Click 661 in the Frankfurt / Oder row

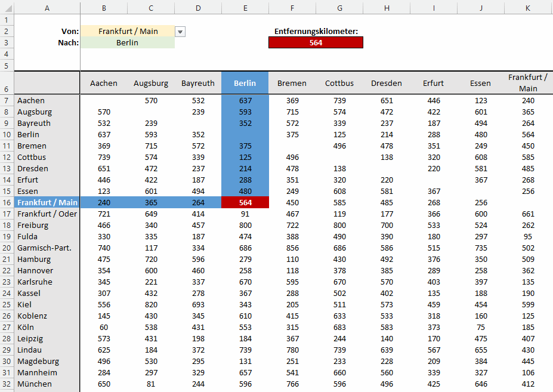click(528, 214)
